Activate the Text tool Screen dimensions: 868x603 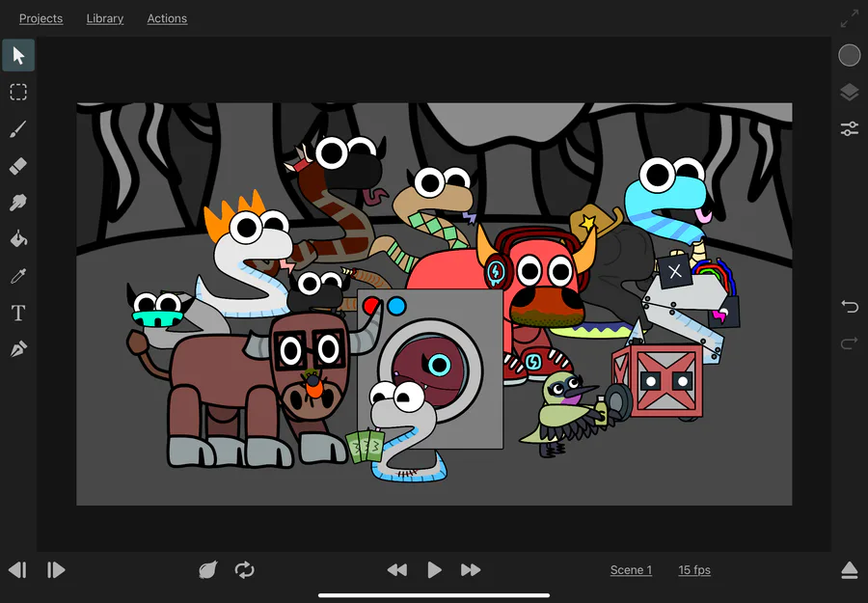(18, 313)
